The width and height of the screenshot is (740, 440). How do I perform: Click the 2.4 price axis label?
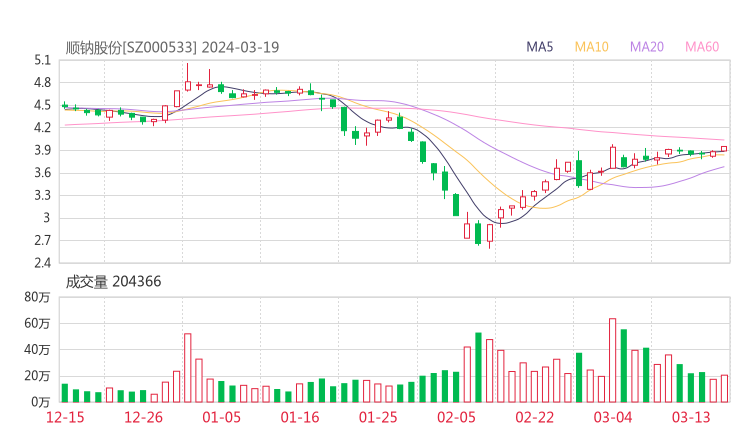[x=42, y=263]
